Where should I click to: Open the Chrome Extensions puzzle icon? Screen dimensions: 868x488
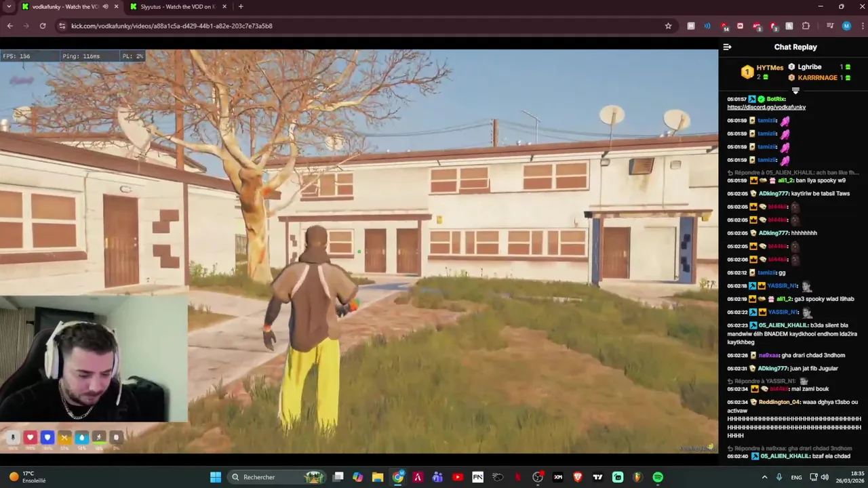click(x=806, y=26)
